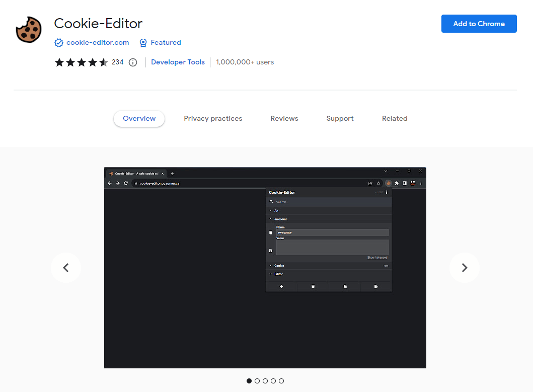
Task: Click the Cookie-Editor cookie logo icon
Action: click(29, 30)
